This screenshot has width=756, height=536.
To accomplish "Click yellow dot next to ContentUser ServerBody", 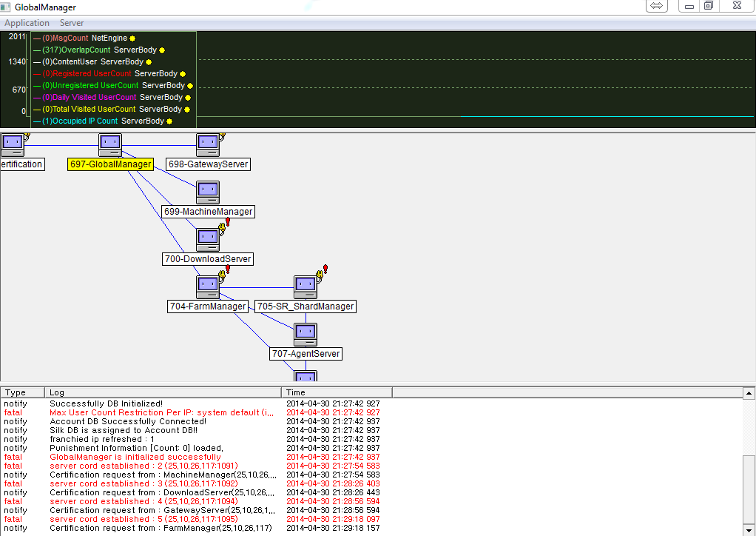I will 149,62.
